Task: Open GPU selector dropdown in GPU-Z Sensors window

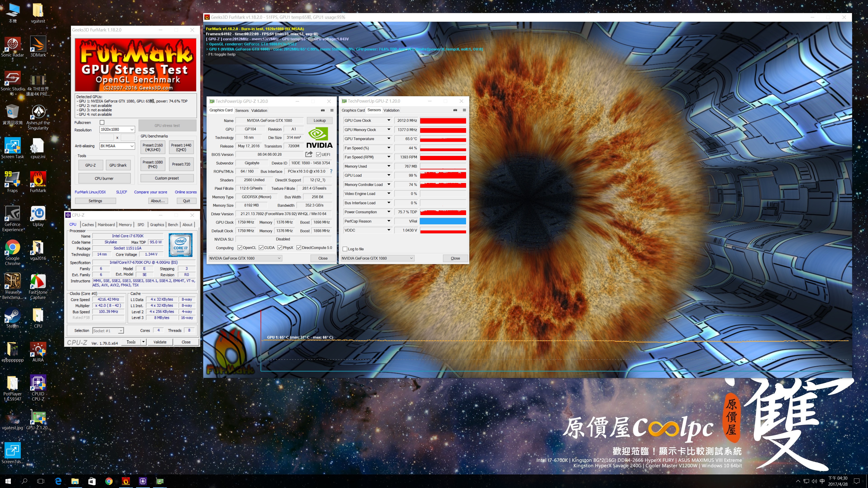Action: pyautogui.click(x=377, y=258)
